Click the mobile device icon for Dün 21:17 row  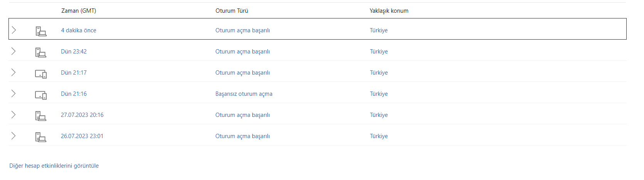click(41, 74)
